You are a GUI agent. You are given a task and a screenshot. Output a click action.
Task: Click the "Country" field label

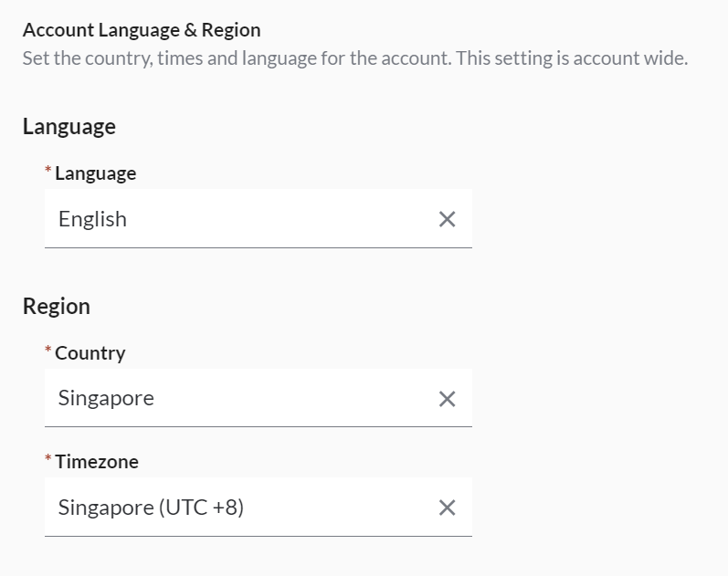pos(90,353)
